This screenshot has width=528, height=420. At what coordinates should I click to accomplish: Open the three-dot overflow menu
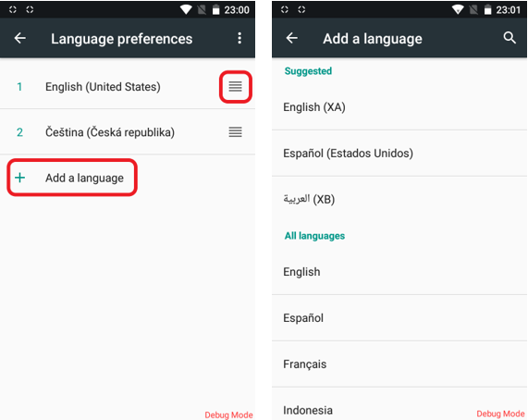coord(239,38)
